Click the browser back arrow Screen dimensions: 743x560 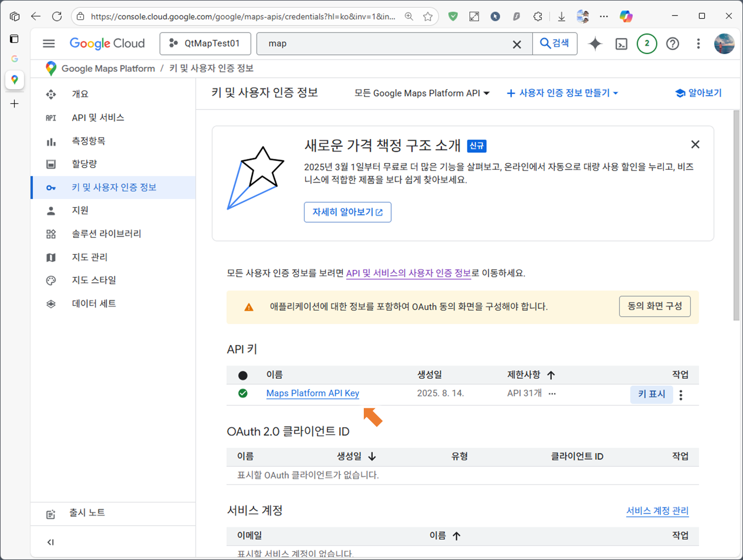36,16
